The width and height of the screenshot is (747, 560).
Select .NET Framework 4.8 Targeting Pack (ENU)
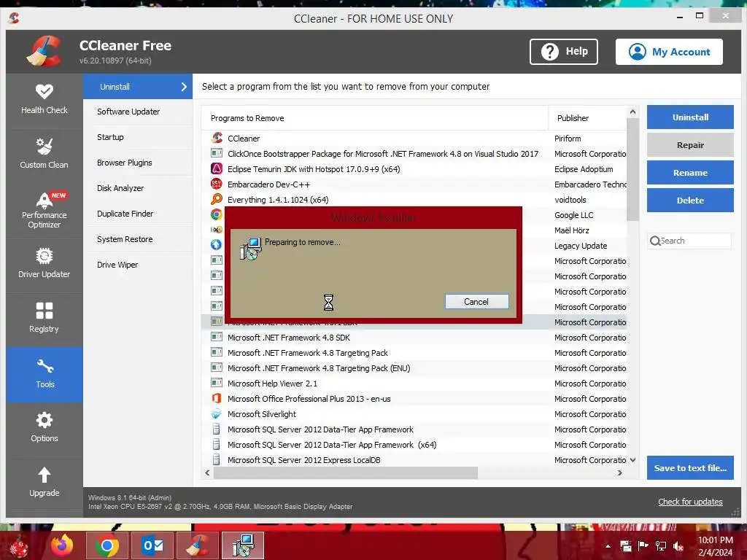414,367
